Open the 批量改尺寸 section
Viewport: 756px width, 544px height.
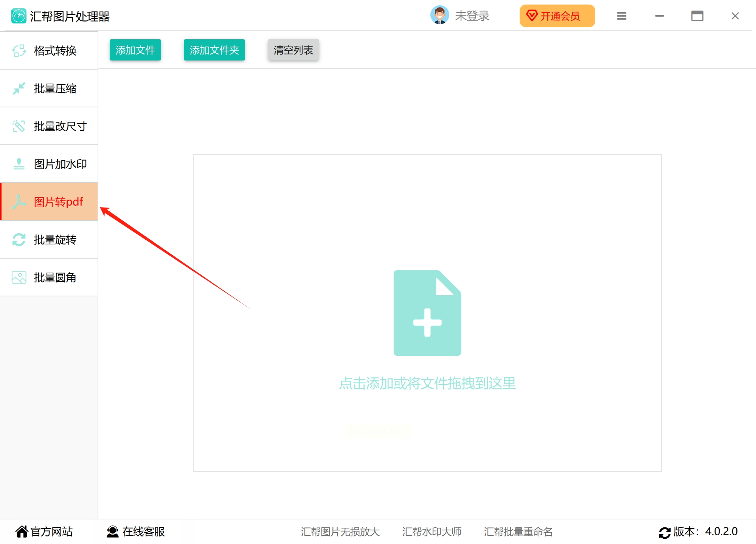[x=49, y=126]
